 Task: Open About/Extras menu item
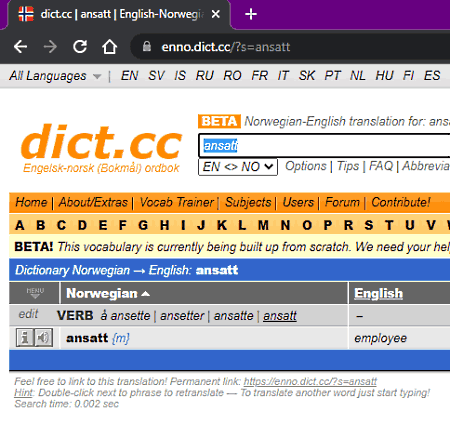pyautogui.click(x=93, y=202)
